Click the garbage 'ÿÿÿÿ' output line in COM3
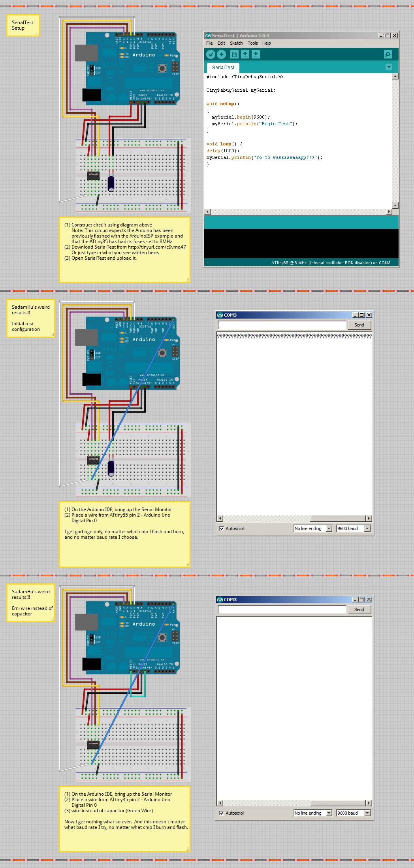This screenshot has width=414, height=868. pos(294,336)
